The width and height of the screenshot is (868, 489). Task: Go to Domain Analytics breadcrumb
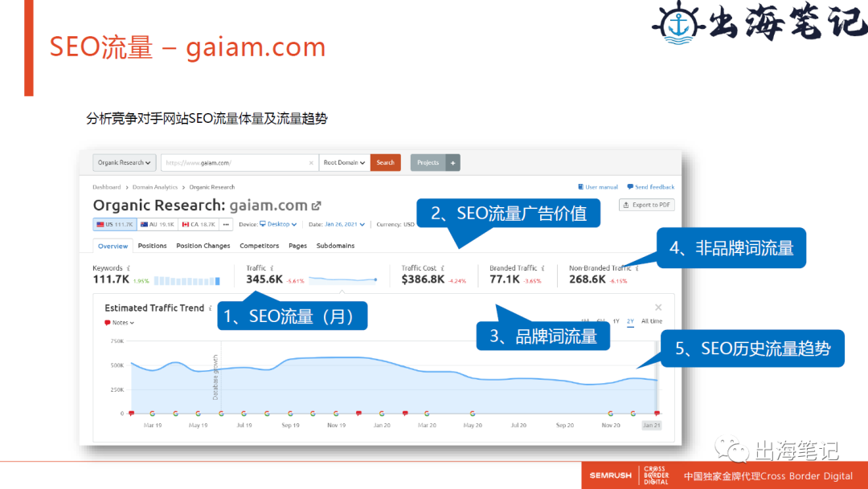tap(155, 187)
